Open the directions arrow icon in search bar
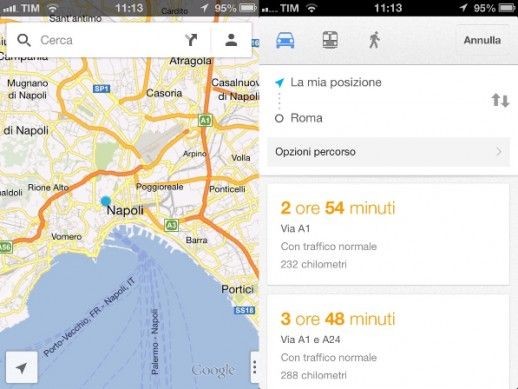The height and width of the screenshot is (389, 518). [191, 40]
